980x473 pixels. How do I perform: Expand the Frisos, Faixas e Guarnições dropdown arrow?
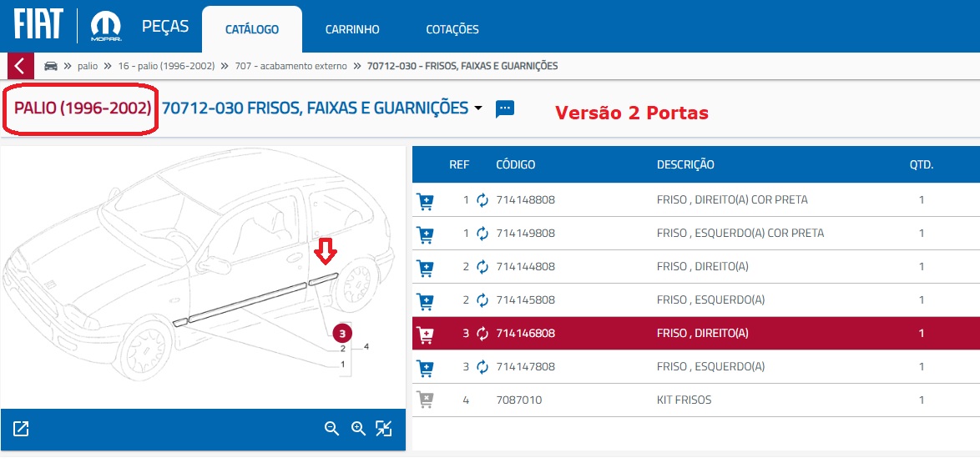[x=478, y=108]
